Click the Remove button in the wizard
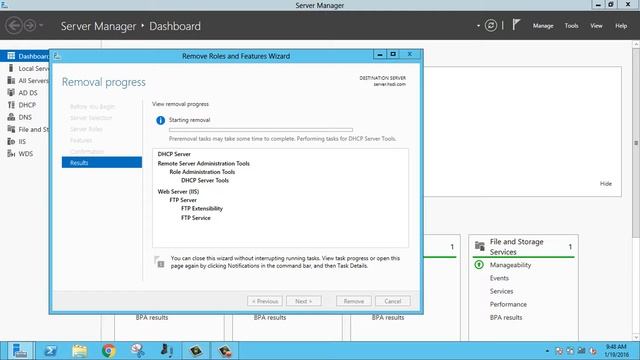Screen dimensions: 640x360 coord(354,301)
